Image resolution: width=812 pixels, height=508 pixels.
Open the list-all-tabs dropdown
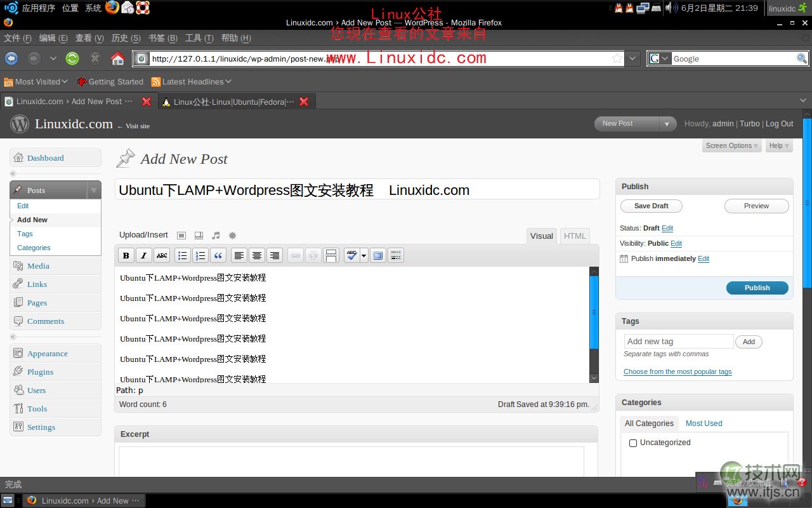(x=804, y=100)
